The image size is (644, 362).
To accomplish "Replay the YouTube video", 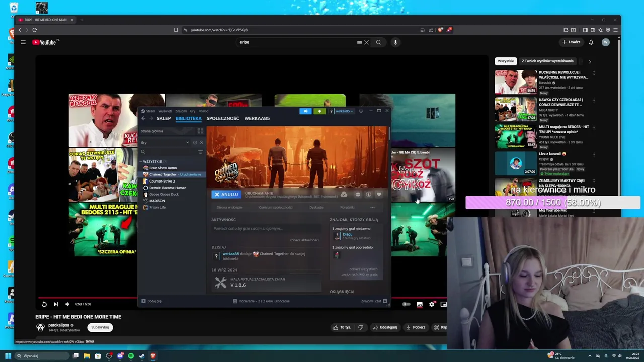I will (x=44, y=304).
